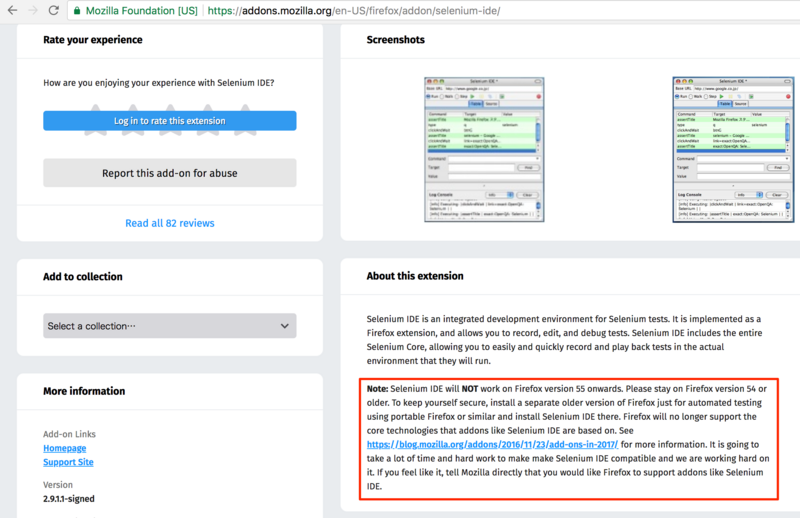The image size is (800, 518).
Task: Read all 82 reviews
Action: tap(170, 223)
